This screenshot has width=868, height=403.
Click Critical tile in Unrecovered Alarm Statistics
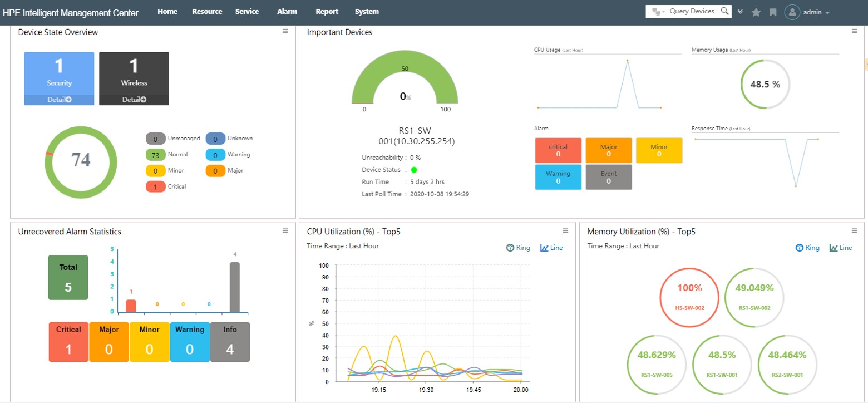click(x=68, y=342)
